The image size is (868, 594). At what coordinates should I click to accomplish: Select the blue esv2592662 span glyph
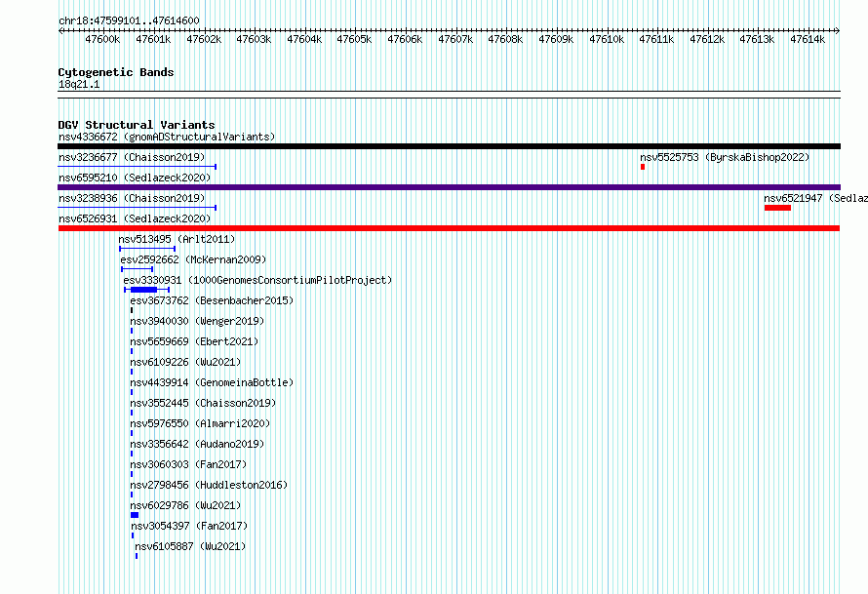(137, 269)
